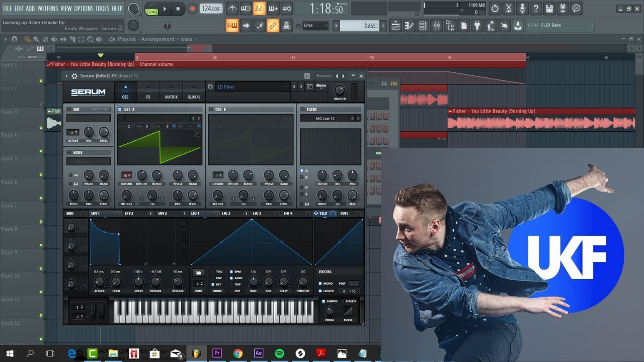The image size is (644, 362).
Task: Open Spotify from the taskbar
Action: tap(279, 353)
